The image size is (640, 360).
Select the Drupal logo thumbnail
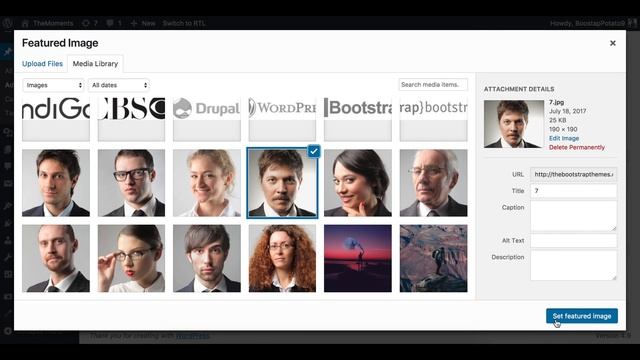[207, 119]
